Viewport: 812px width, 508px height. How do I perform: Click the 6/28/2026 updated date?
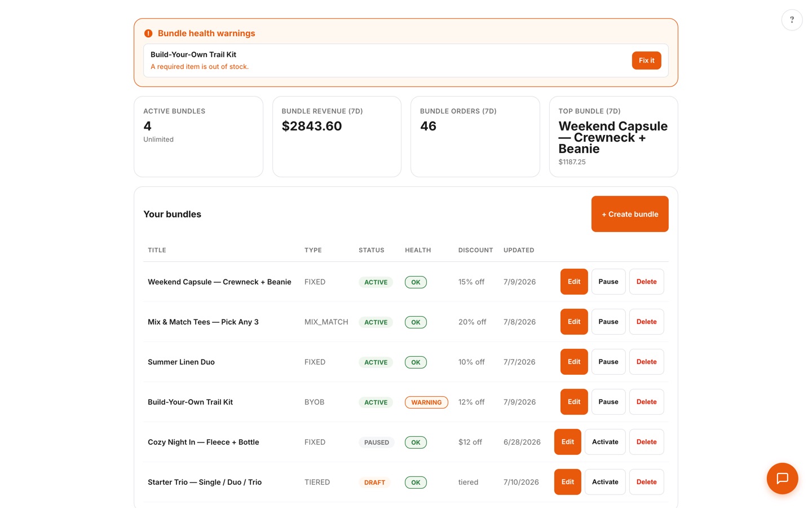(x=522, y=442)
